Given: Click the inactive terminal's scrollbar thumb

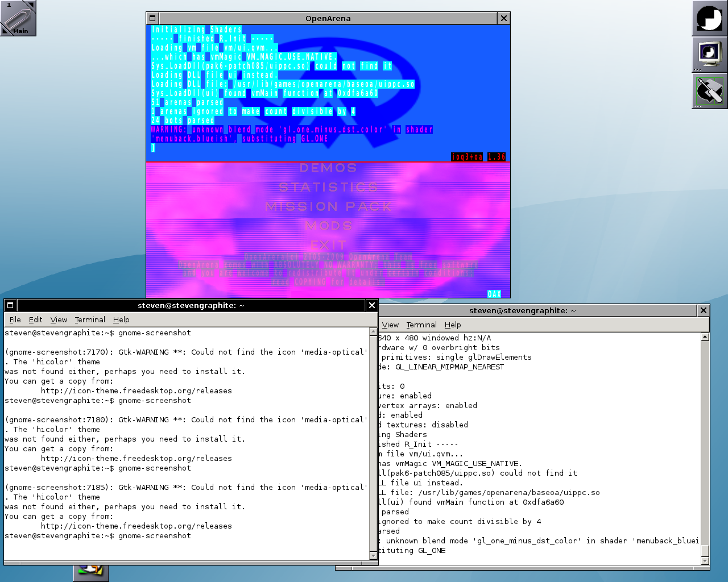Looking at the screenshot, I should point(705,550).
